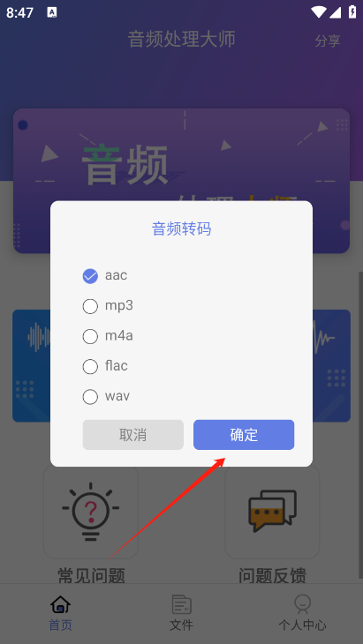Choose the wav format radio button

90,397
